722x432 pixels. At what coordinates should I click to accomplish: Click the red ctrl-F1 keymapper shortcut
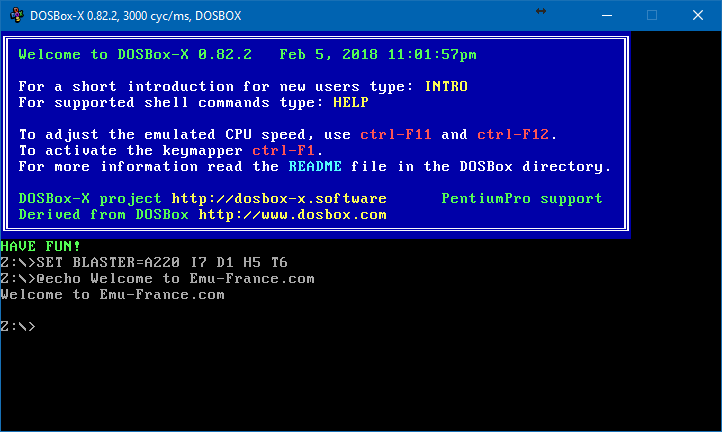coord(284,151)
